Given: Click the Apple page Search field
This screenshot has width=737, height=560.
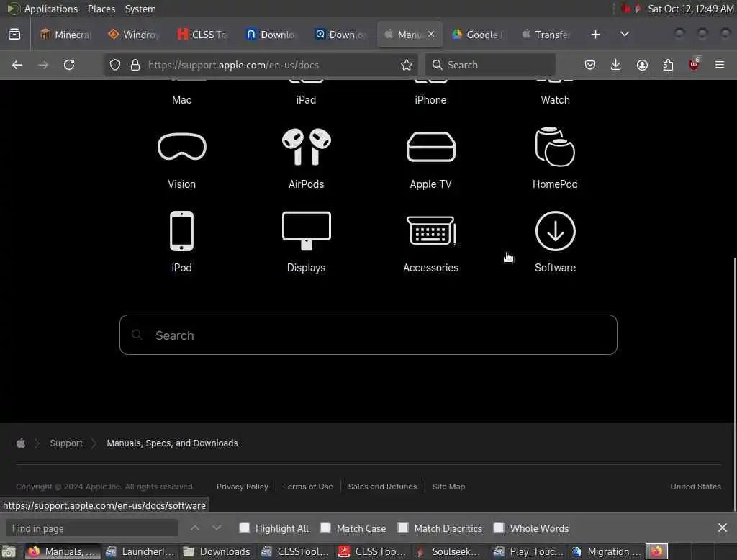Looking at the screenshot, I should (x=368, y=335).
